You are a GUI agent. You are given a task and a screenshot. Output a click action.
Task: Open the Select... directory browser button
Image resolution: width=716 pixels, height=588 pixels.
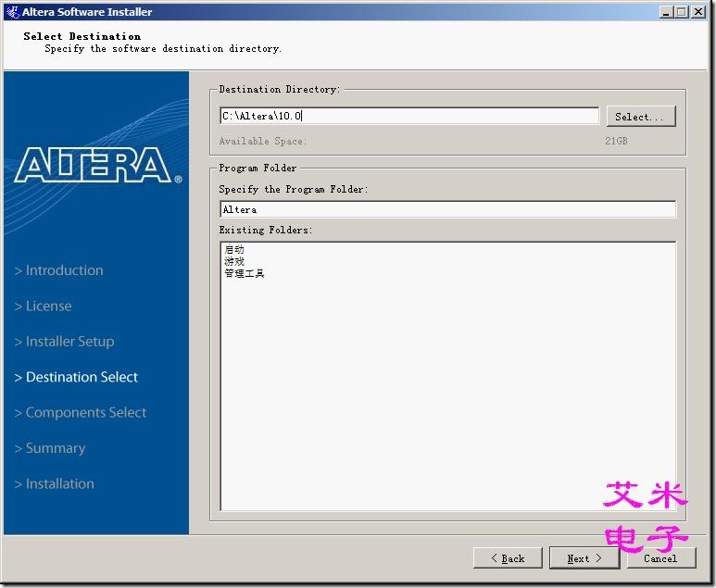641,117
